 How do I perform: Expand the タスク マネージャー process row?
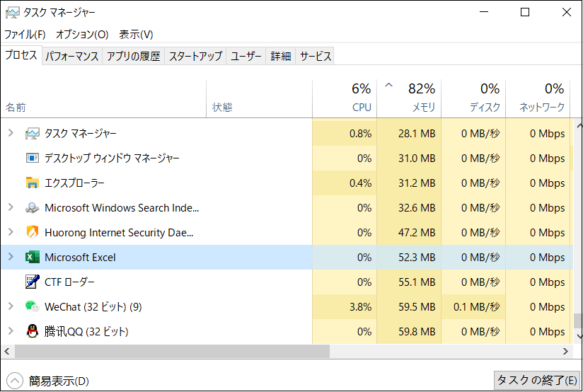[11, 134]
